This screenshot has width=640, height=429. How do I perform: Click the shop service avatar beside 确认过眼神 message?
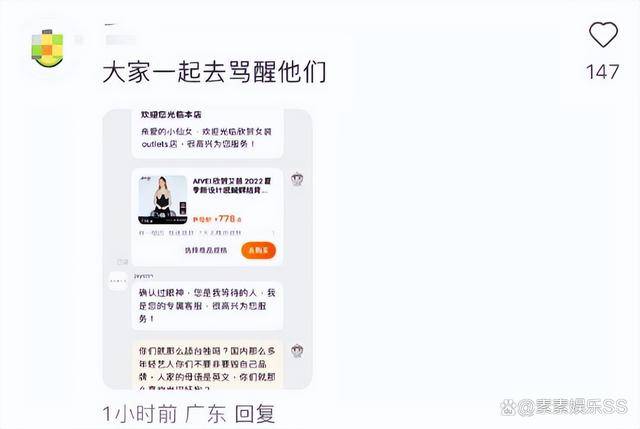[x=118, y=281]
